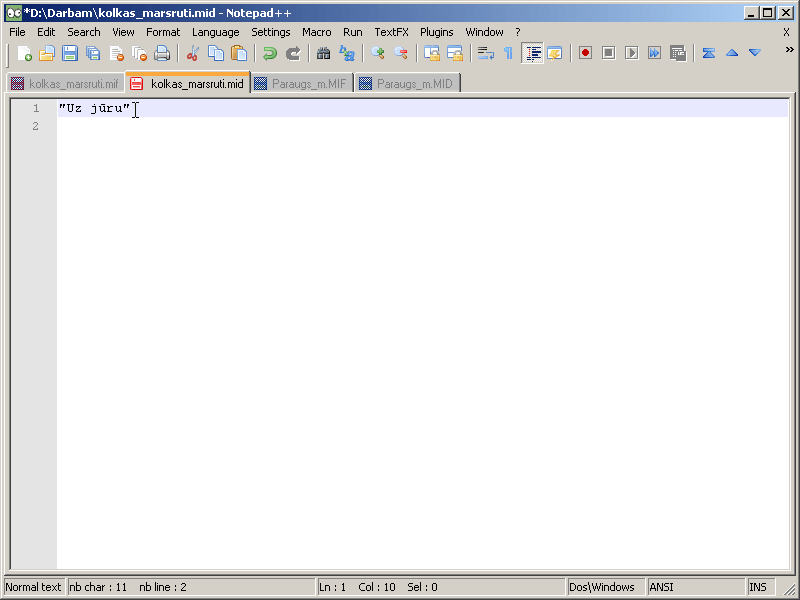This screenshot has height=600, width=800.
Task: Cut selection with scissors icon
Action: [193, 53]
